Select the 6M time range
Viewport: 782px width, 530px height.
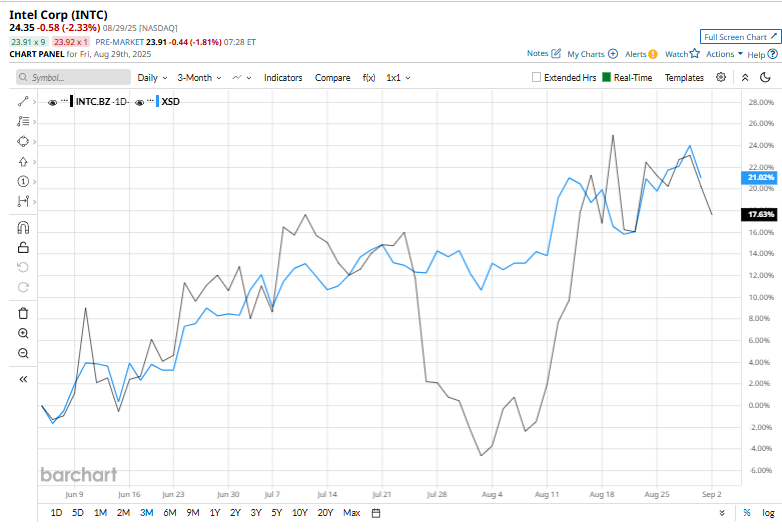(x=170, y=513)
